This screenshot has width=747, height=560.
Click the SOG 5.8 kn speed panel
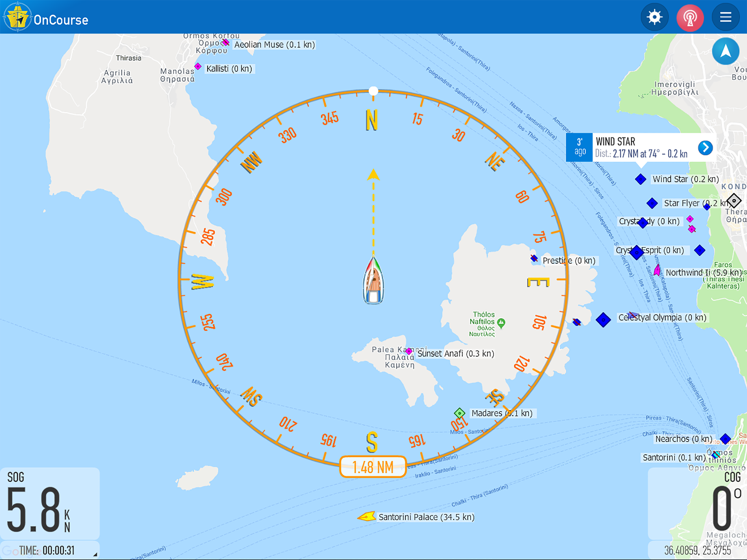(50, 503)
